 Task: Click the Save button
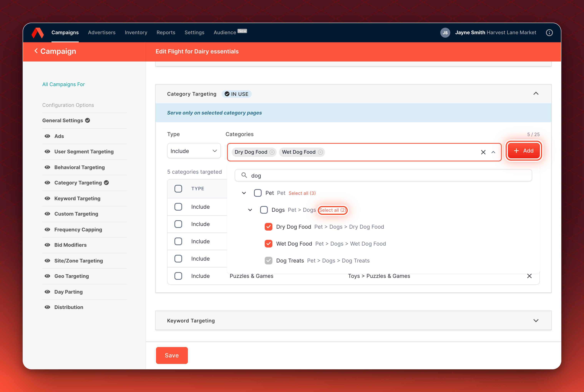[x=172, y=355]
